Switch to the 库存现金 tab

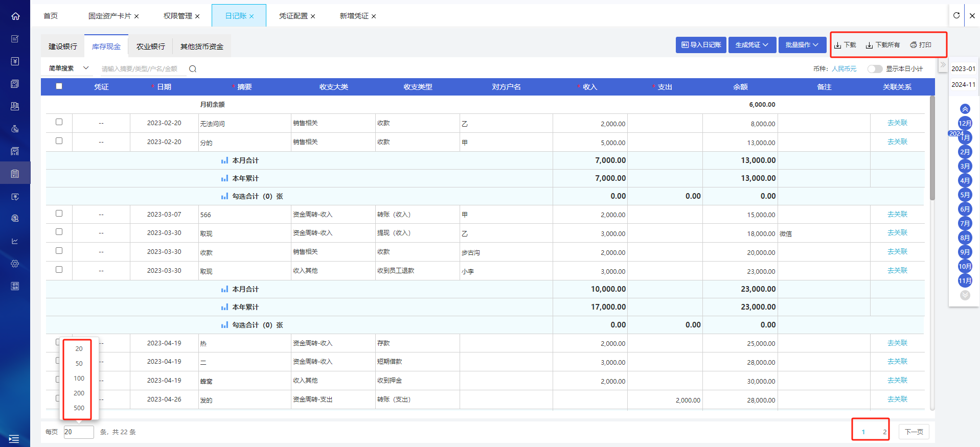point(106,46)
